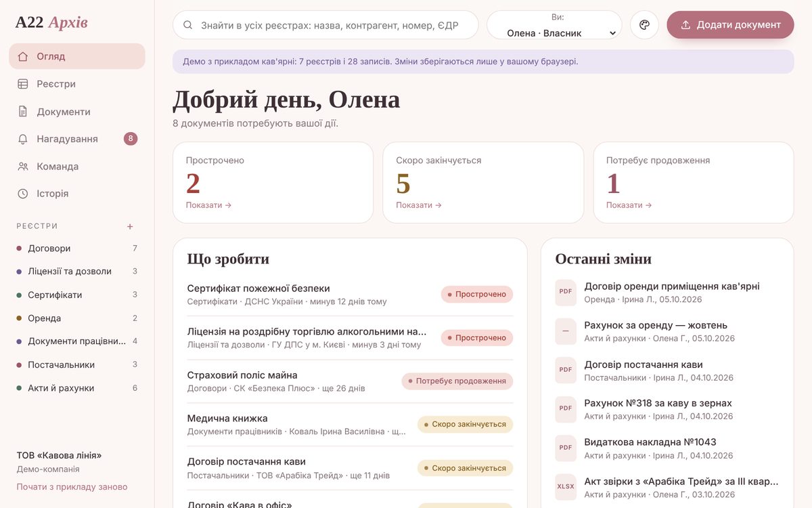Add a new registry with the plus icon

click(x=130, y=226)
